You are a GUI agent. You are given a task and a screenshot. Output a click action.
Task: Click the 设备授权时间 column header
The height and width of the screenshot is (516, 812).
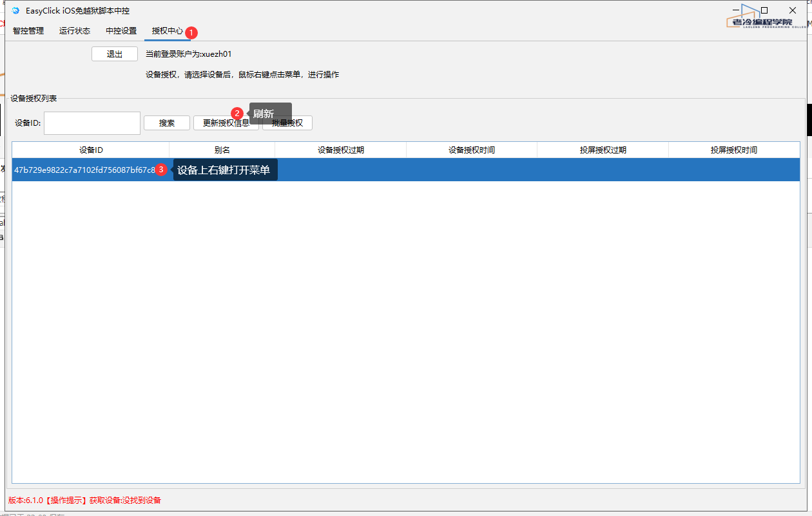(x=472, y=150)
